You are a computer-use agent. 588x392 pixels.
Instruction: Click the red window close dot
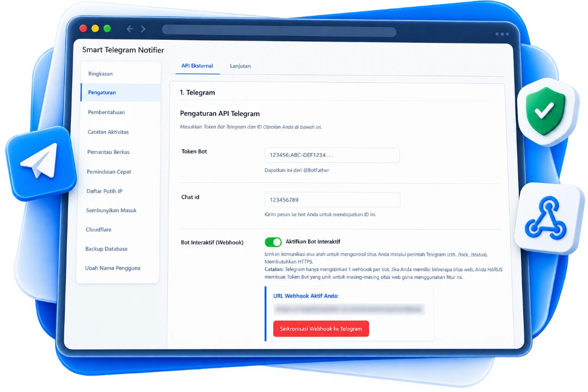pos(83,28)
